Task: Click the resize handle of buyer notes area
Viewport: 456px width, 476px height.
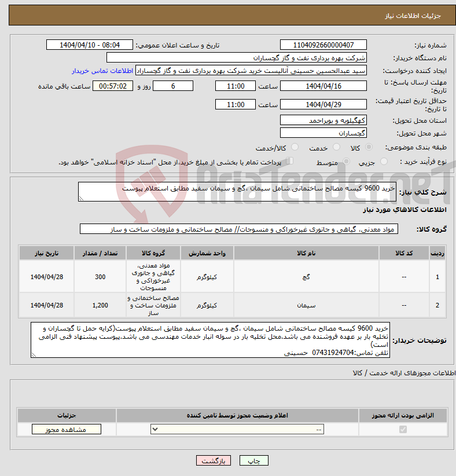Action: pyautogui.click(x=34, y=355)
